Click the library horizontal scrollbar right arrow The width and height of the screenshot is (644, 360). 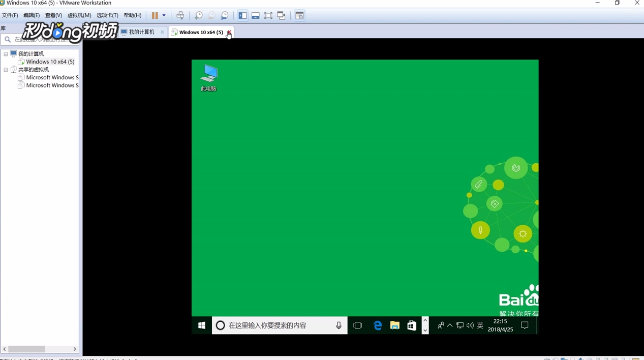[75, 349]
